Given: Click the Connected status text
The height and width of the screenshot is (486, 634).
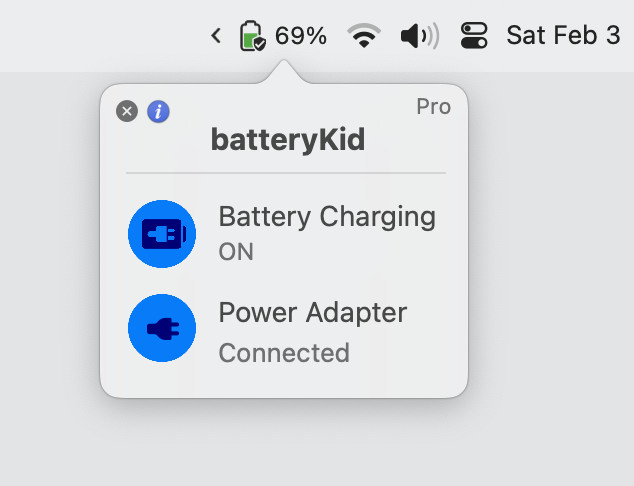Looking at the screenshot, I should 284,353.
